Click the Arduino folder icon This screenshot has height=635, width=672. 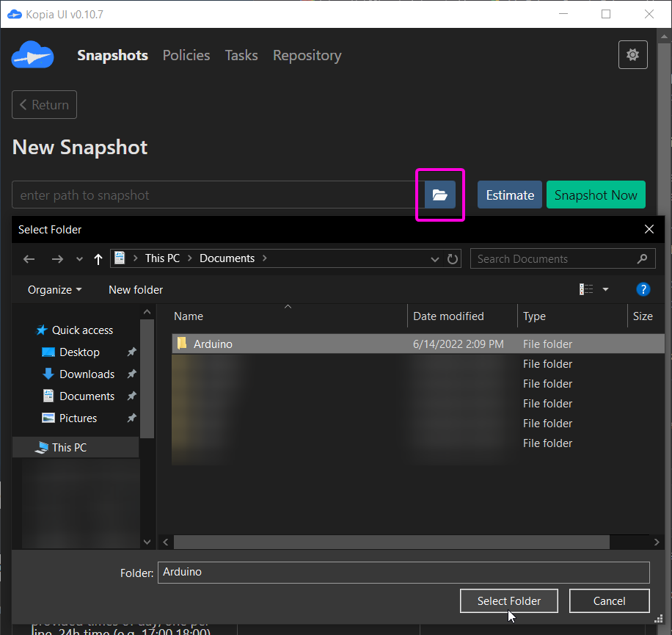pyautogui.click(x=182, y=343)
